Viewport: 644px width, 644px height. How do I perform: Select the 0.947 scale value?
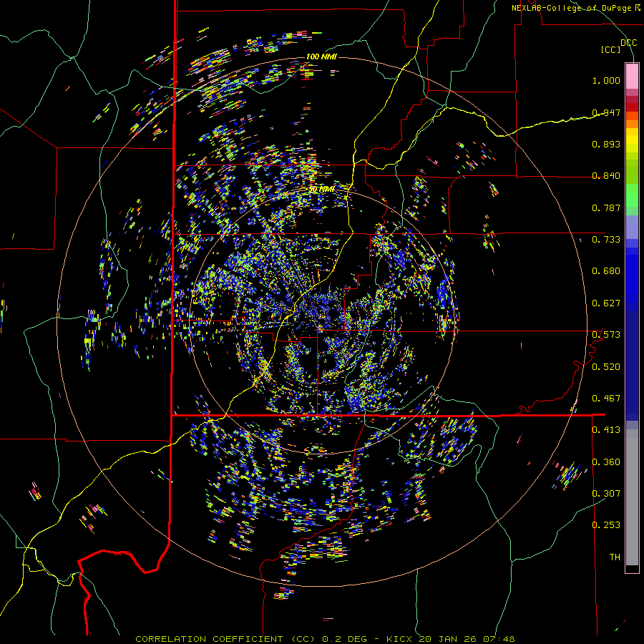(x=606, y=112)
